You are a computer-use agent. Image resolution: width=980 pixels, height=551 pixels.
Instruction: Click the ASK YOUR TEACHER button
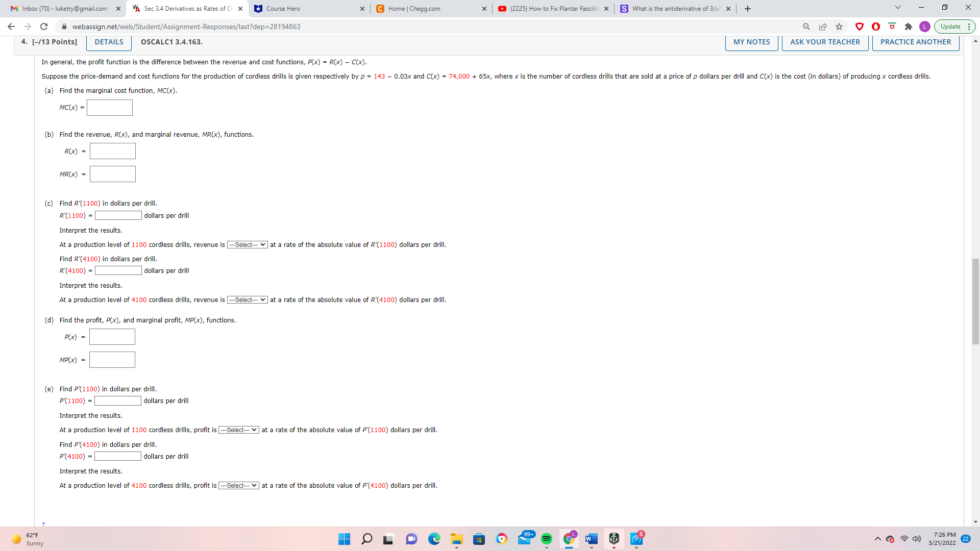[x=825, y=42]
